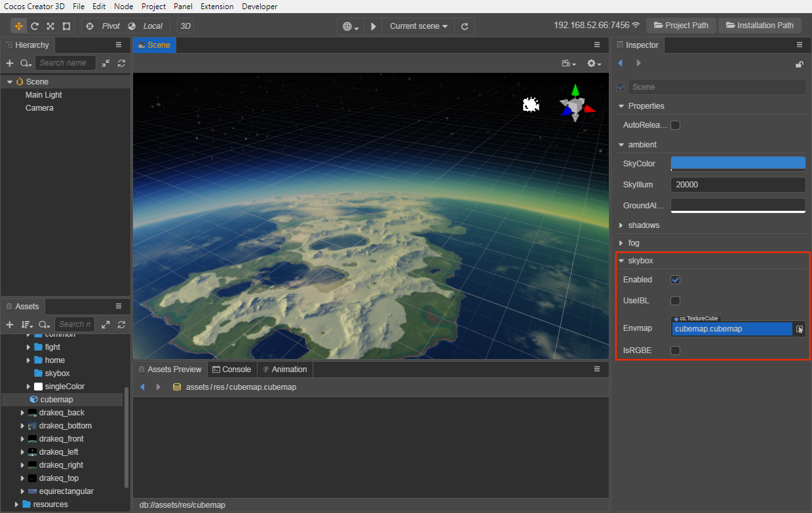Viewport: 812px width, 513px height.
Task: Open the Edit menu
Action: 99,7
